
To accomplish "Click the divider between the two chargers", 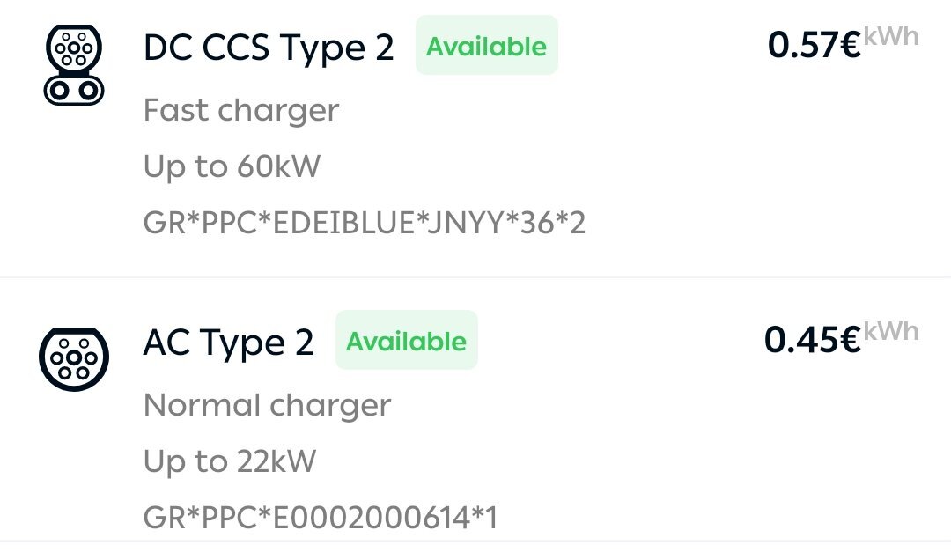I will [475, 276].
